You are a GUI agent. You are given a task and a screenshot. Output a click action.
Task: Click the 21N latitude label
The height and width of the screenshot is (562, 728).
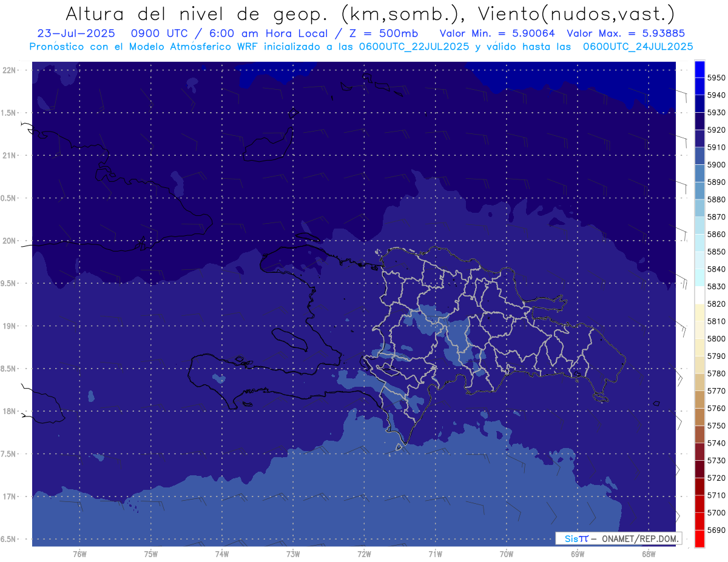[9, 155]
